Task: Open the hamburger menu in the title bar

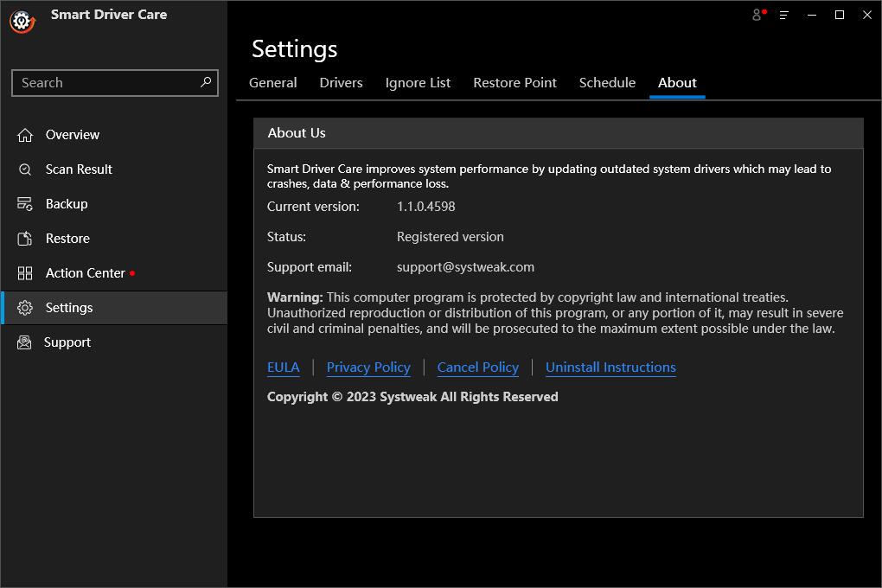Action: (784, 15)
